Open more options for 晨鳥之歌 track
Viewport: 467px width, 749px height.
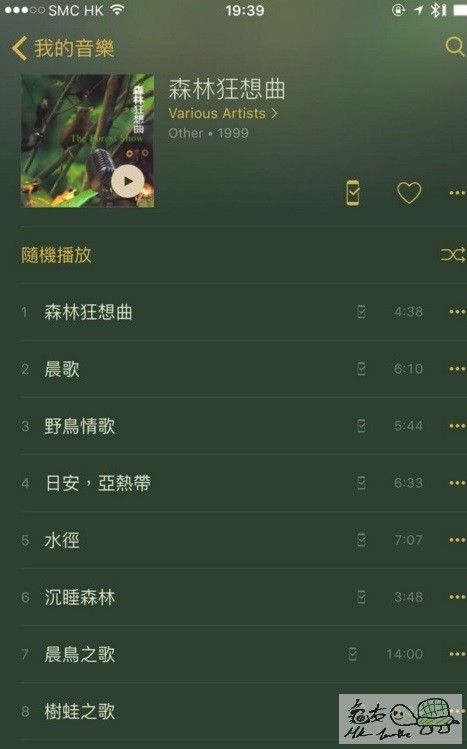[457, 654]
